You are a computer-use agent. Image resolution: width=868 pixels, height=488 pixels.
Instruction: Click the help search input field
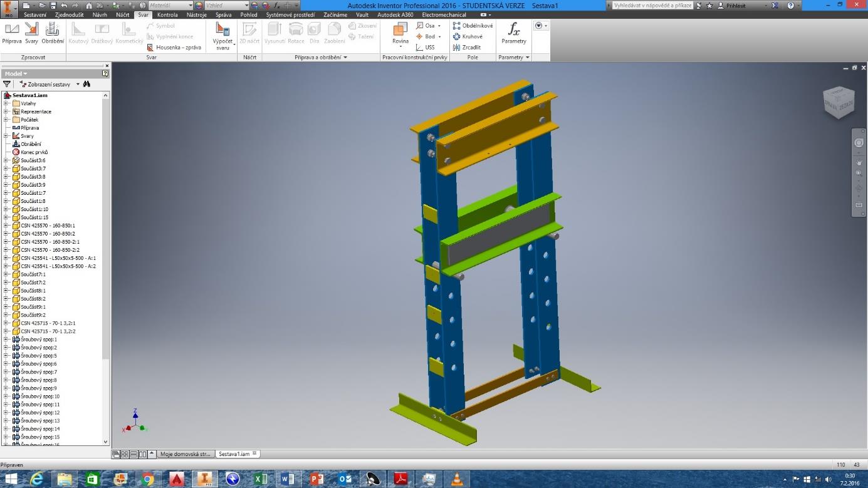652,6
